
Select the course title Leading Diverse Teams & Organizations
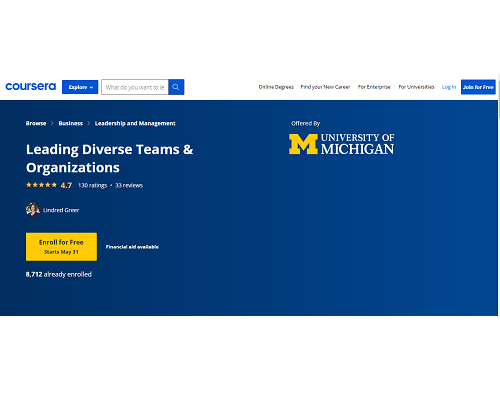[x=109, y=158]
